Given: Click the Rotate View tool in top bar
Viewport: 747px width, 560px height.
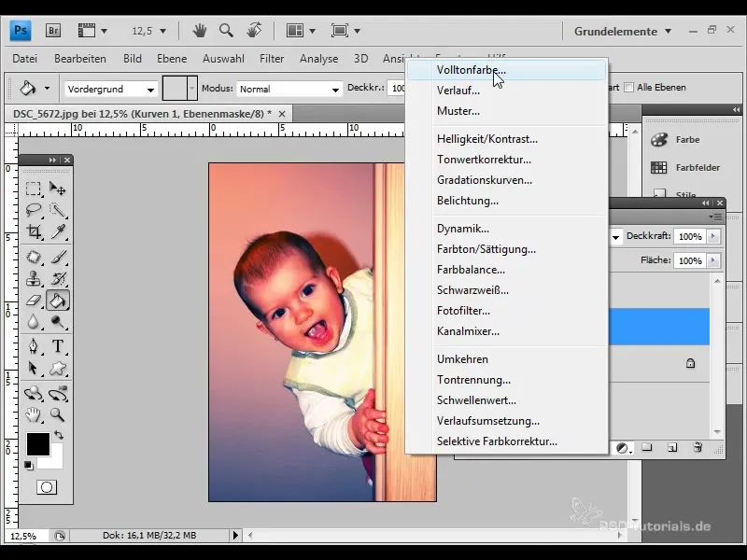Looking at the screenshot, I should 254,31.
